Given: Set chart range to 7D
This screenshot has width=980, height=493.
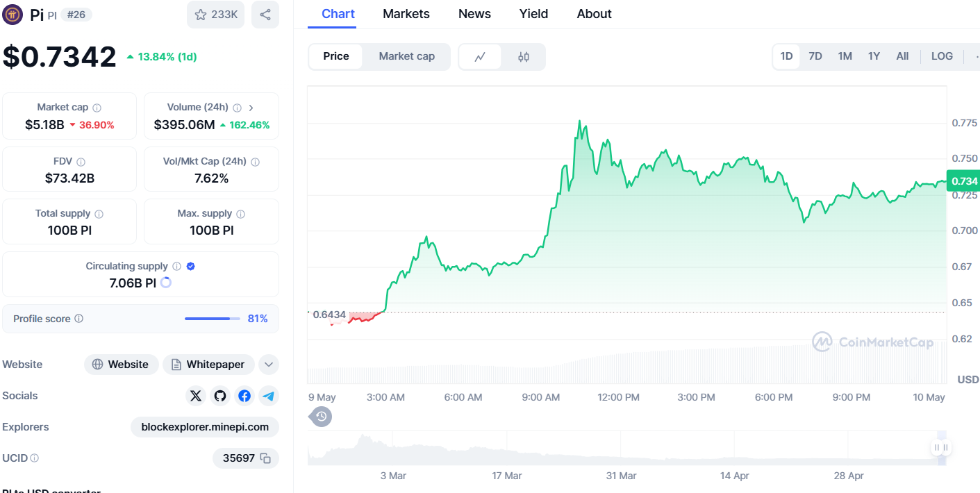Looking at the screenshot, I should [x=815, y=56].
